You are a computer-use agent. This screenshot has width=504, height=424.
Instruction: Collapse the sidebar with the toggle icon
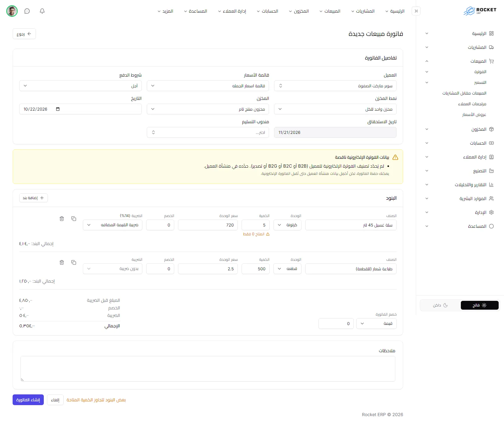point(416,11)
